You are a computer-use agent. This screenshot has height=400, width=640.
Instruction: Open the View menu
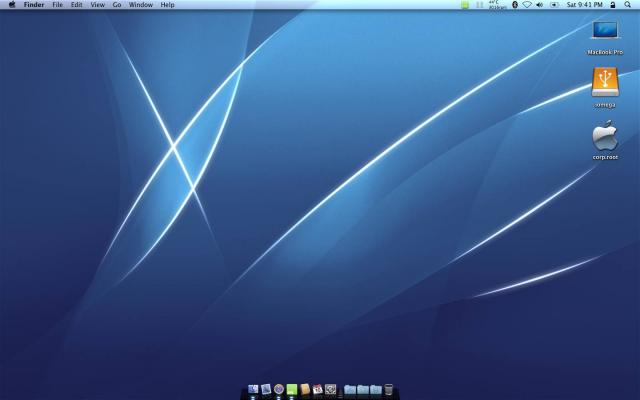[x=98, y=5]
